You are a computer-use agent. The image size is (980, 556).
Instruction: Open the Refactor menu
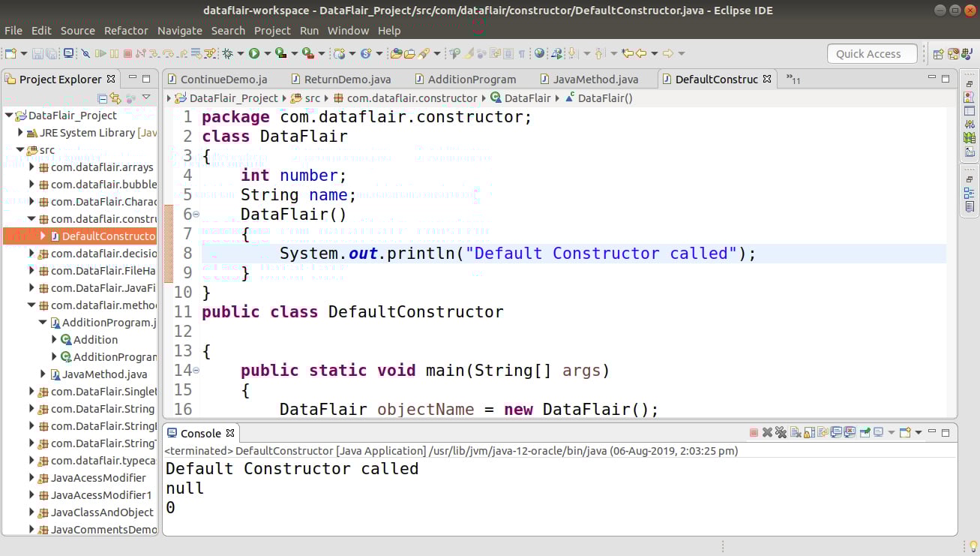[x=126, y=31]
